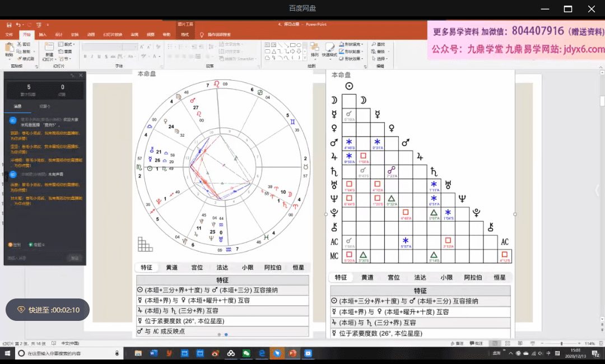
Task: Click the 快进至 00:02:10 fast-forward button
Action: pyautogui.click(x=48, y=310)
